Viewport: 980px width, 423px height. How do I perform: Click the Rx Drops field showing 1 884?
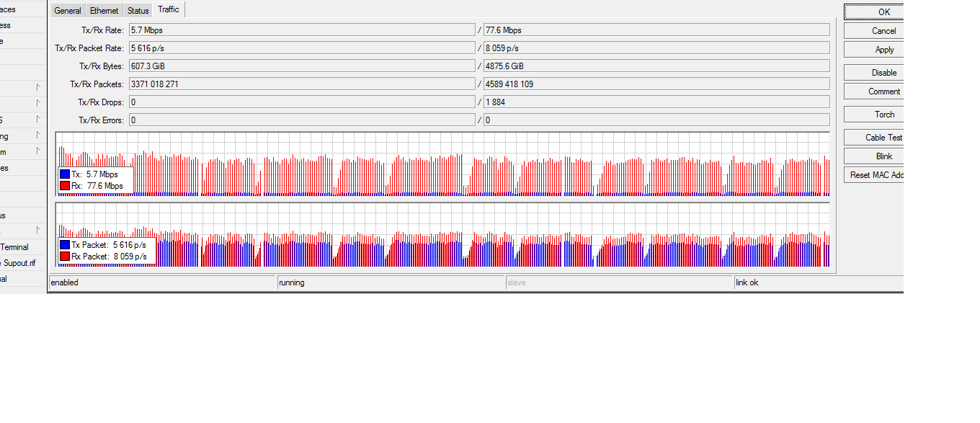(x=656, y=102)
